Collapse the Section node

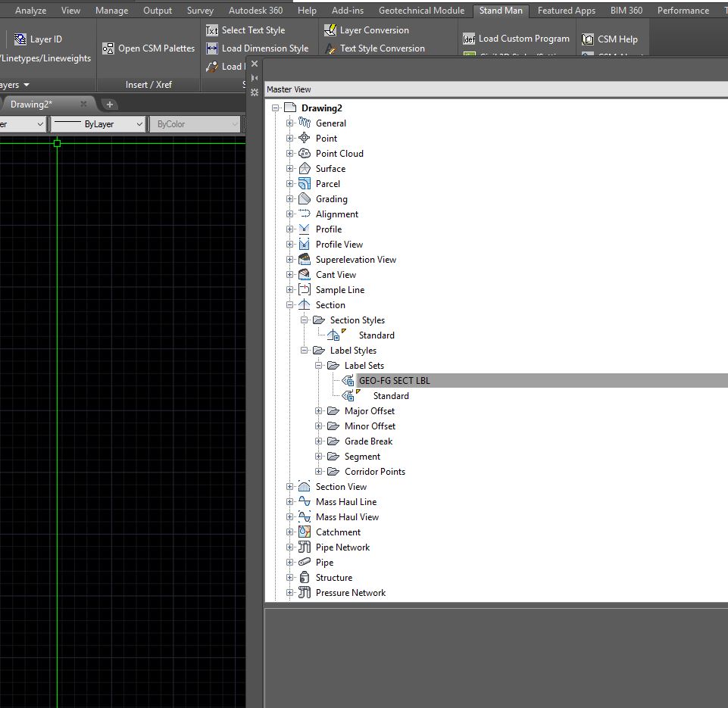289,305
